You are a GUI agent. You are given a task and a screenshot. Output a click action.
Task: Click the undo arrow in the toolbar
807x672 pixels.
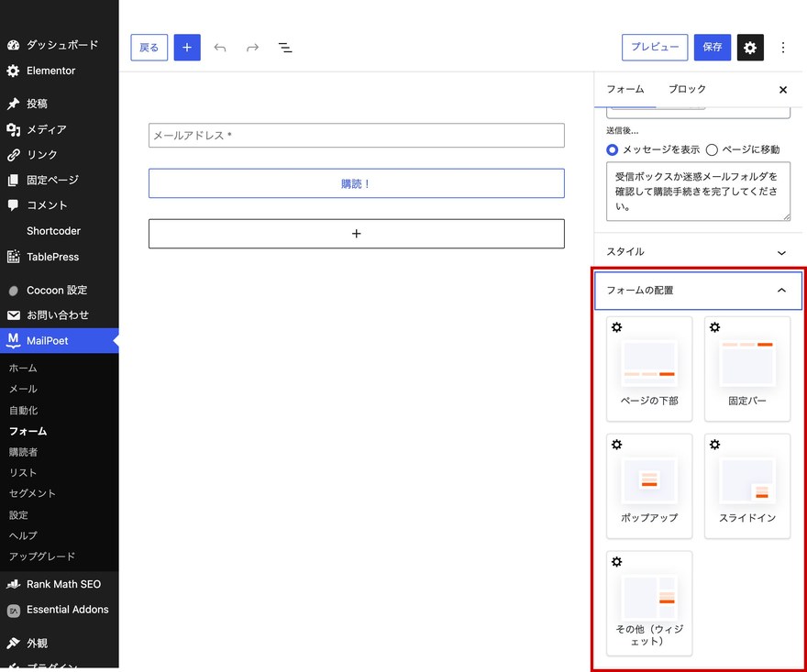pyautogui.click(x=220, y=48)
